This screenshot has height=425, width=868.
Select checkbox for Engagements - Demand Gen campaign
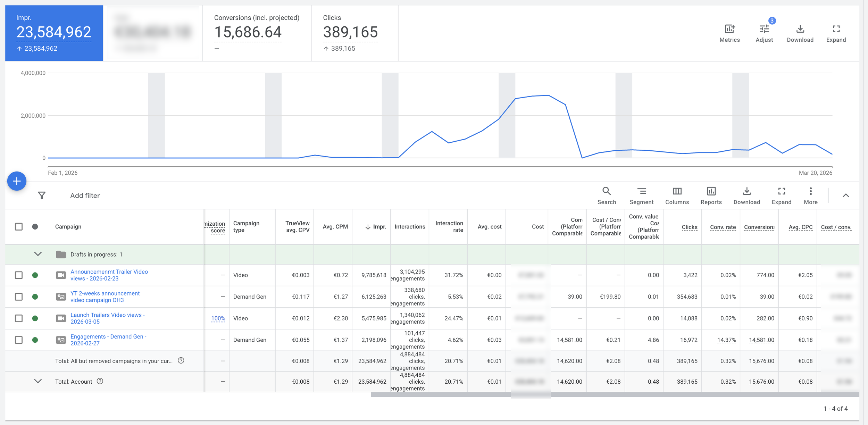(19, 340)
